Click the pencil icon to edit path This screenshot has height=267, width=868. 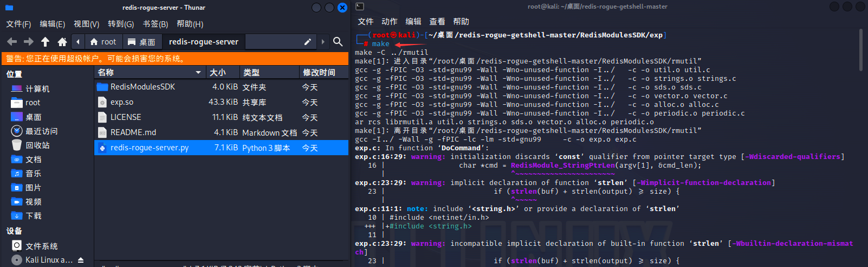307,42
